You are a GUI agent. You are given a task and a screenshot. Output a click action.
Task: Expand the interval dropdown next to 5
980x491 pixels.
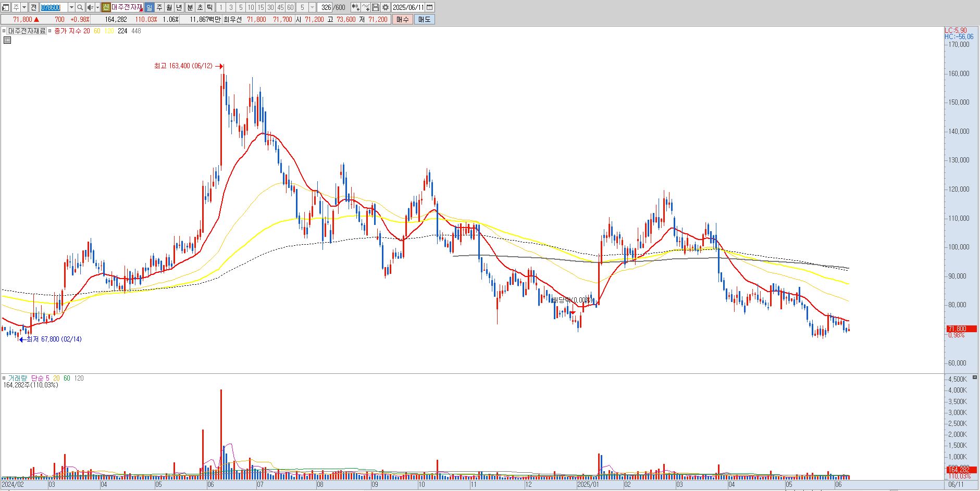point(312,7)
